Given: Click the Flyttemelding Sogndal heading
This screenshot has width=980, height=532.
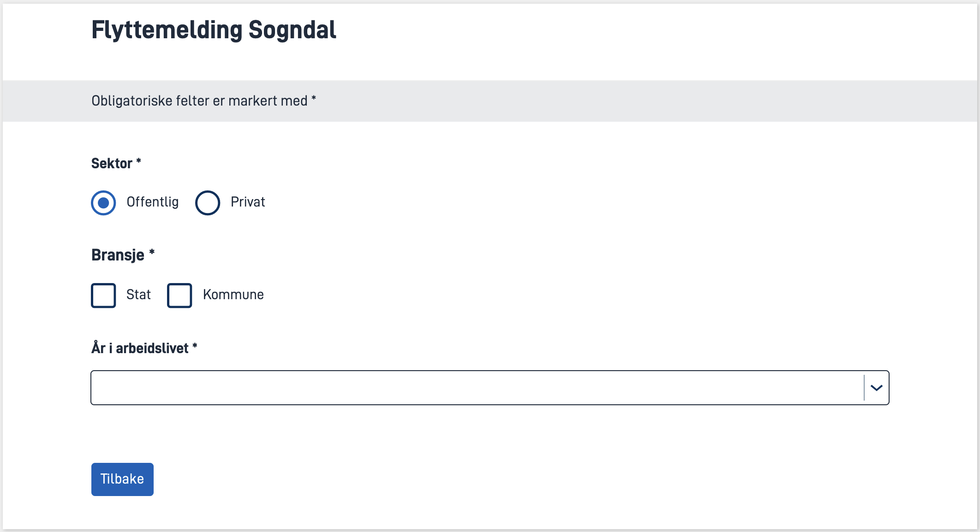Looking at the screenshot, I should click(214, 30).
